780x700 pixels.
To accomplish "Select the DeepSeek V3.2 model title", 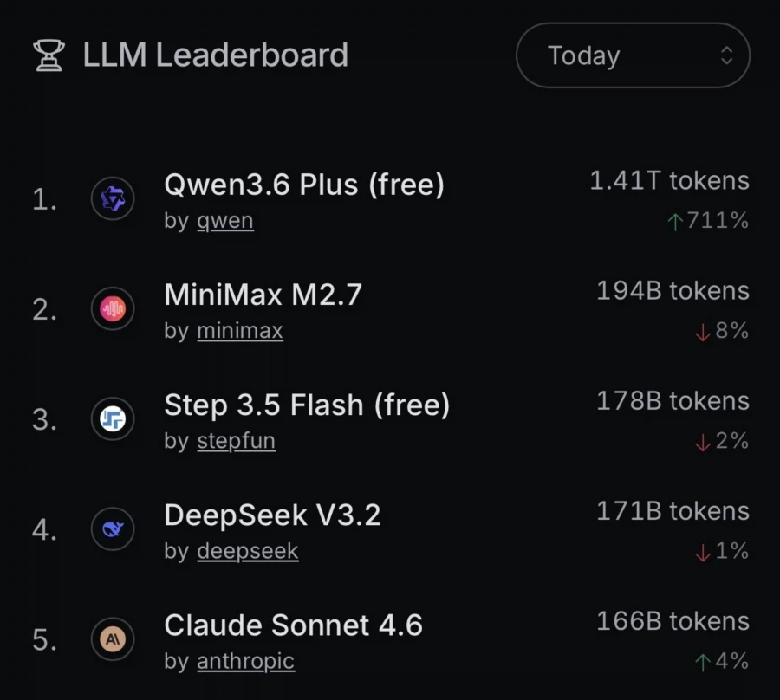I will (x=272, y=515).
